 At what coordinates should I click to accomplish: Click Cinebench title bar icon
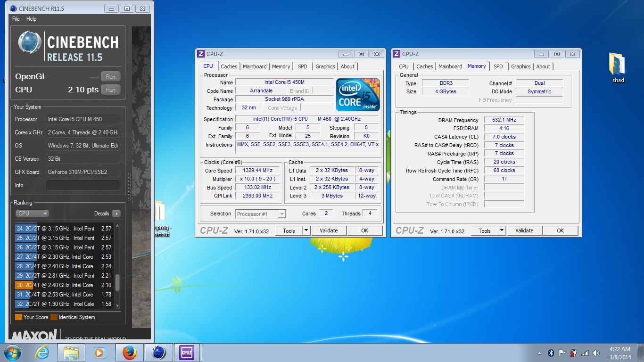point(14,8)
